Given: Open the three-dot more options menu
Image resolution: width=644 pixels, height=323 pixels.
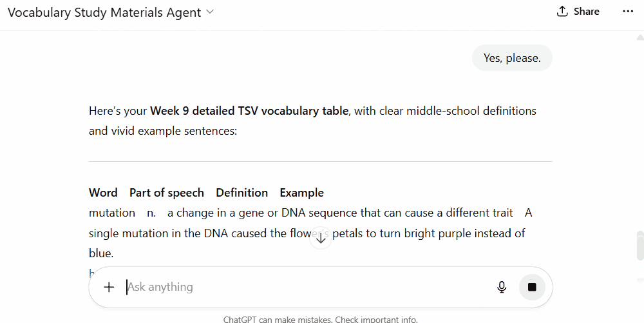Looking at the screenshot, I should [x=628, y=12].
